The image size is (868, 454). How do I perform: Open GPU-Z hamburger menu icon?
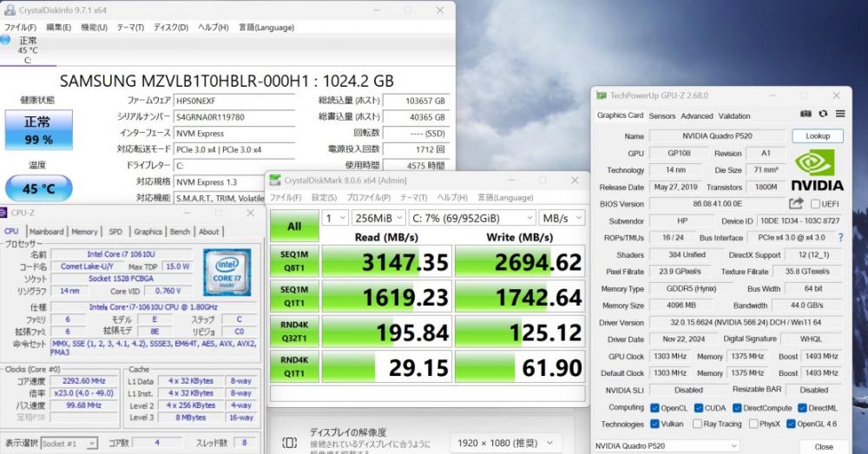pos(840,114)
